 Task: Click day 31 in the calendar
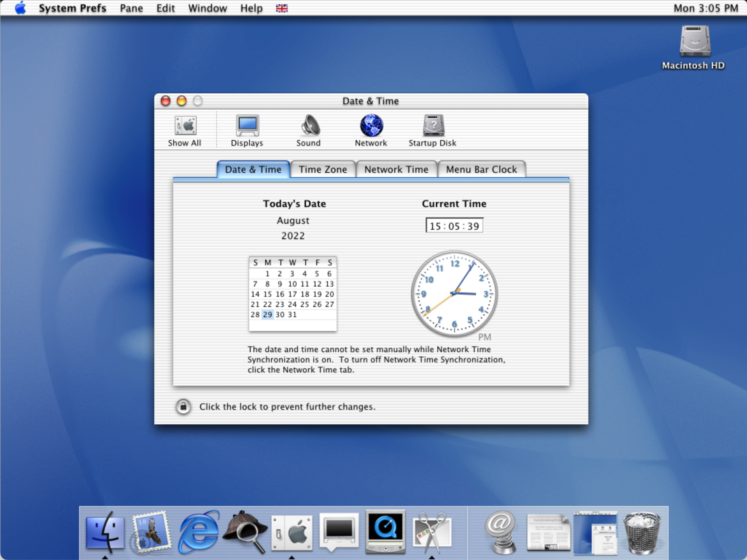[293, 315]
